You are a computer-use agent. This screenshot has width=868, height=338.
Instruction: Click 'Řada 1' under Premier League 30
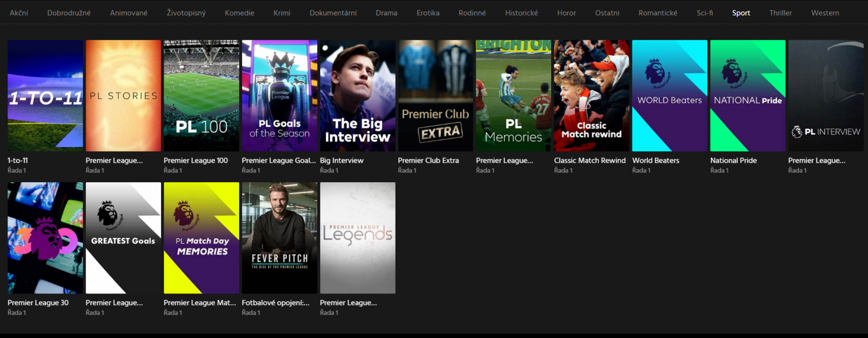pyautogui.click(x=17, y=313)
